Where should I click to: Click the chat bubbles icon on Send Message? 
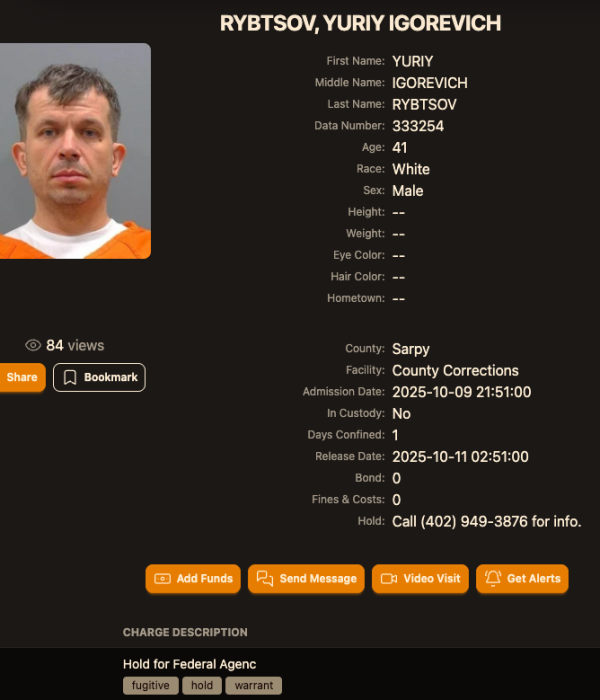coord(265,578)
